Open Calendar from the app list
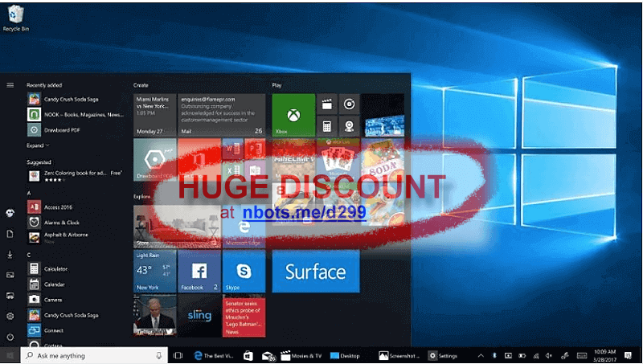Image resolution: width=643 pixels, height=364 pixels. point(76,284)
